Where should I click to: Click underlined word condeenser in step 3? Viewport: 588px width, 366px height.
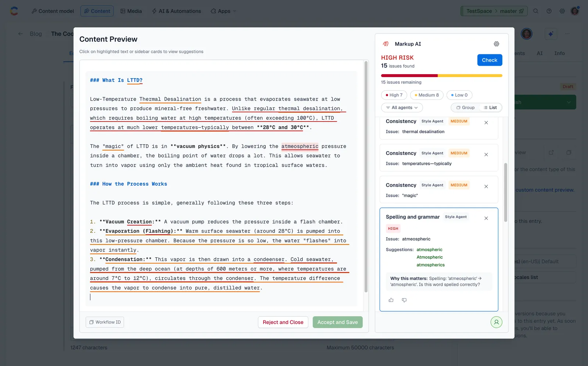pyautogui.click(x=269, y=260)
